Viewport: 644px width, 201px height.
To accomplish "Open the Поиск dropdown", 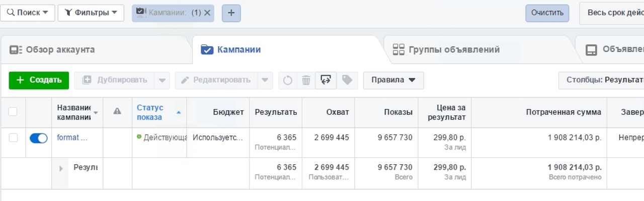I will (x=27, y=13).
